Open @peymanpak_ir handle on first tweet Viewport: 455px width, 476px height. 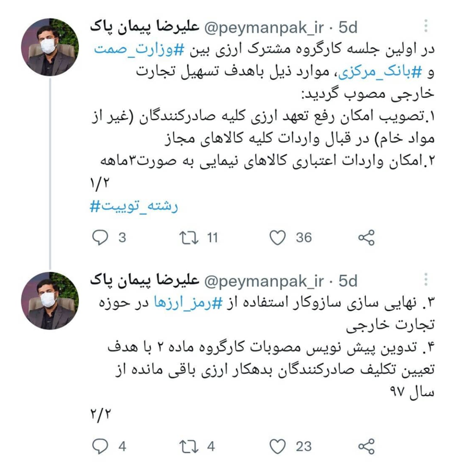(264, 28)
